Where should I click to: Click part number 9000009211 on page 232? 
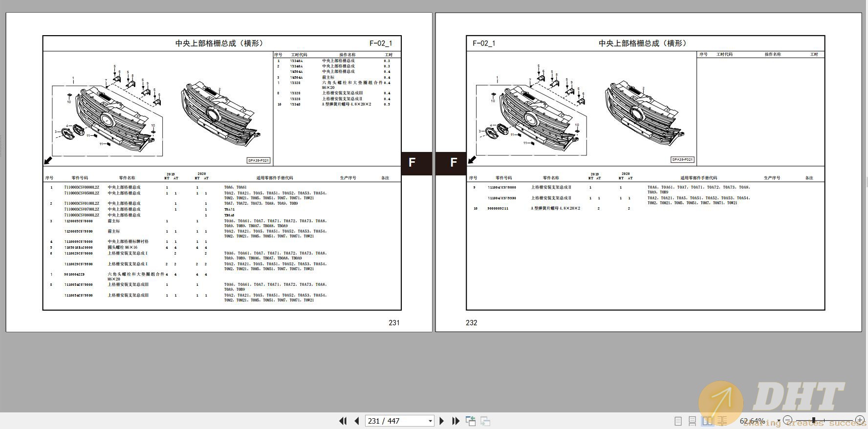[x=498, y=209]
